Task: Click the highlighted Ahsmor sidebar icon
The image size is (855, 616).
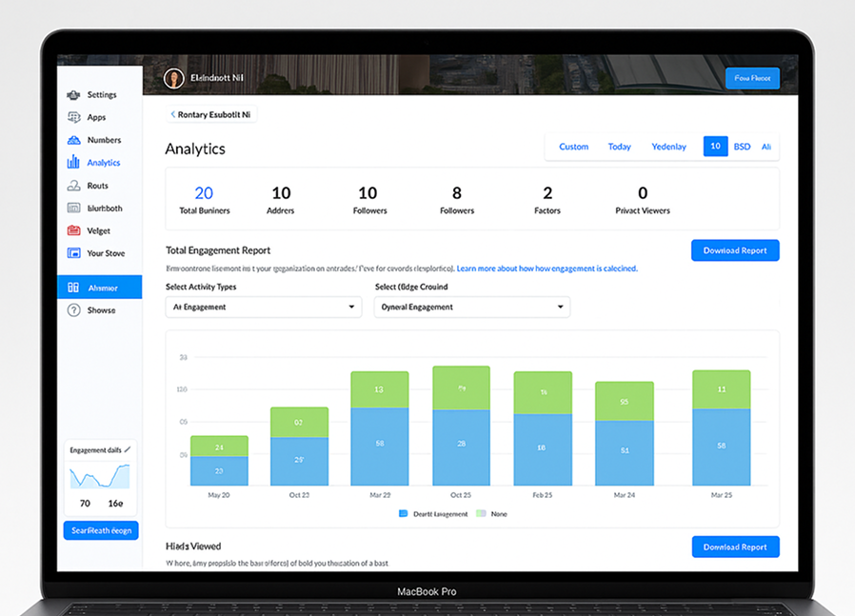Action: pos(73,288)
